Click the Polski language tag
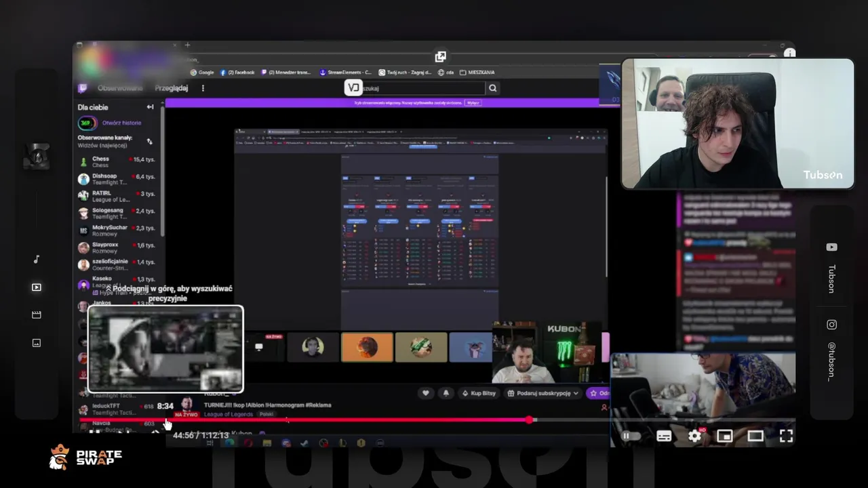The width and height of the screenshot is (868, 488). 267,414
